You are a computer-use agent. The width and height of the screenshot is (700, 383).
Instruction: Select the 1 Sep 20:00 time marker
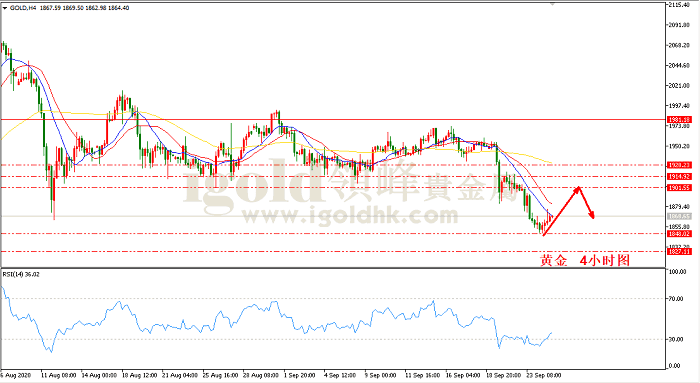tap(300, 375)
